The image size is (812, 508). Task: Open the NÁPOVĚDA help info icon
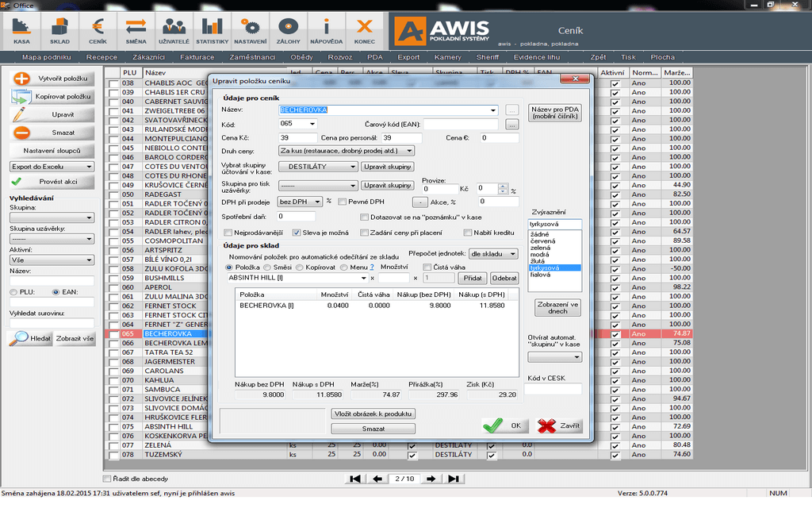[x=326, y=31]
